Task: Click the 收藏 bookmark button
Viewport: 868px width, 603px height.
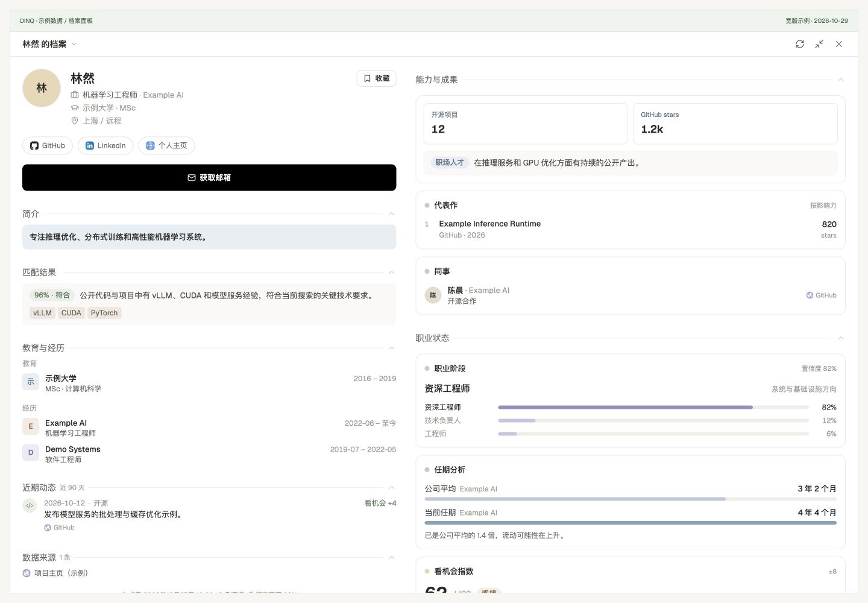Action: 377,78
